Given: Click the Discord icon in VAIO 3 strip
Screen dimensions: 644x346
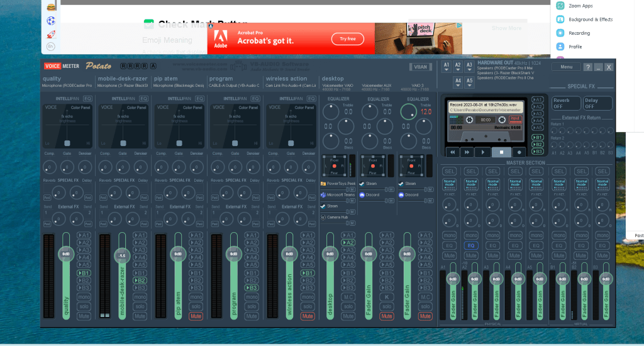Looking at the screenshot, I should click(401, 195).
